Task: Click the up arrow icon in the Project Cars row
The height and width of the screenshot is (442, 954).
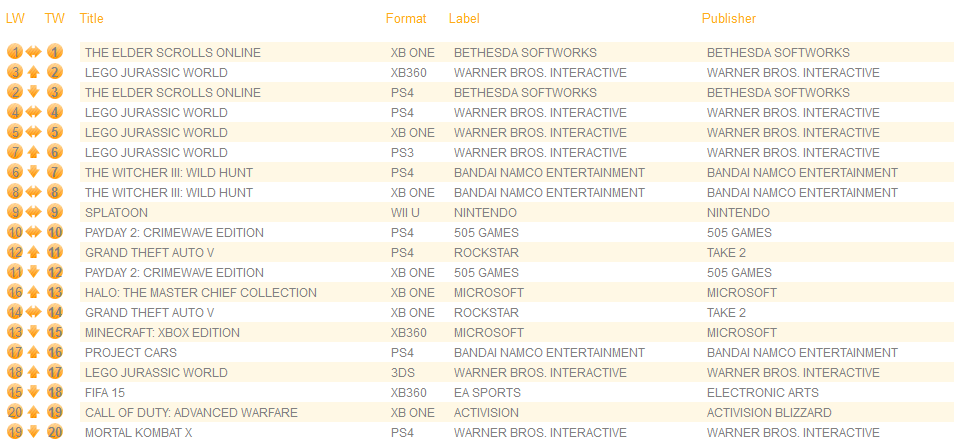Action: pos(34,352)
